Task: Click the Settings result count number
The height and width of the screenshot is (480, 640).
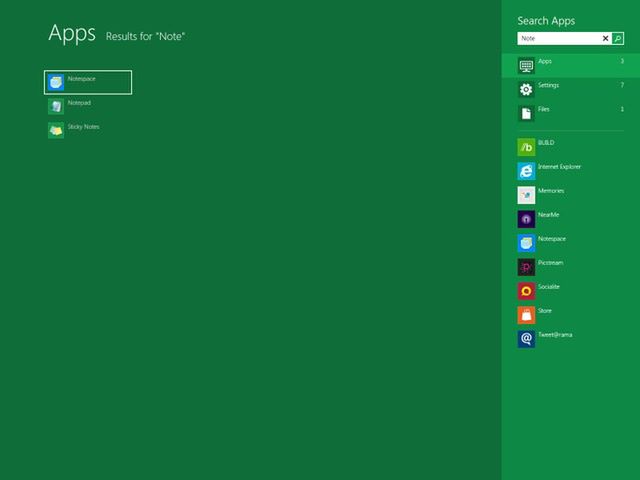Action: point(622,85)
